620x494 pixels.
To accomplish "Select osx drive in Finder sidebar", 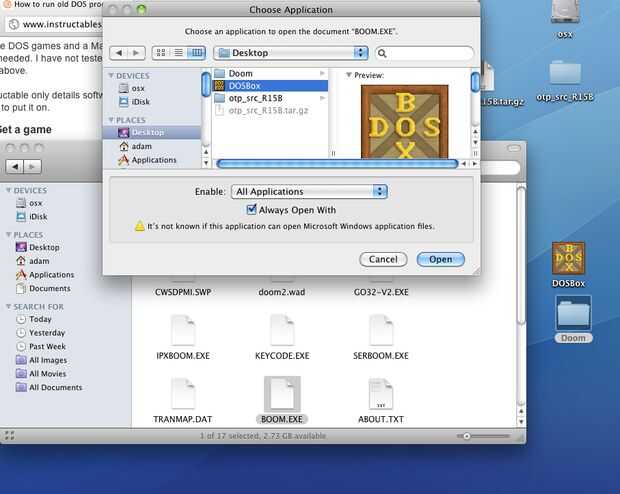I will click(x=29, y=203).
